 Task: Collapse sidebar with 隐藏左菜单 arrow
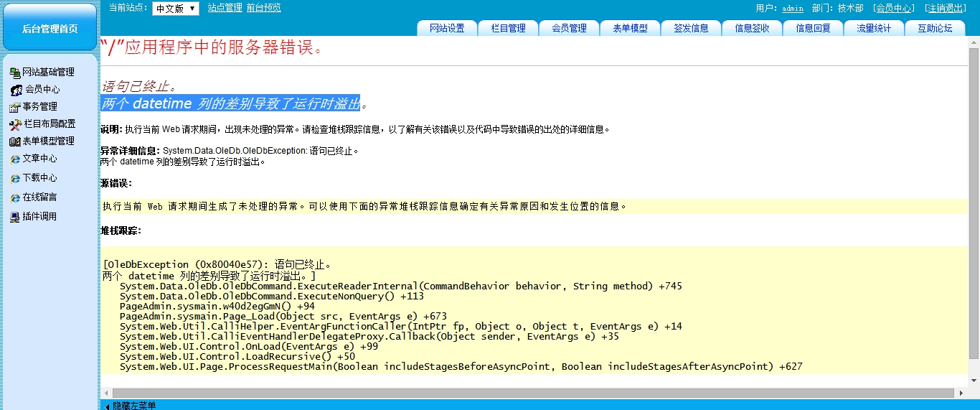(108, 406)
